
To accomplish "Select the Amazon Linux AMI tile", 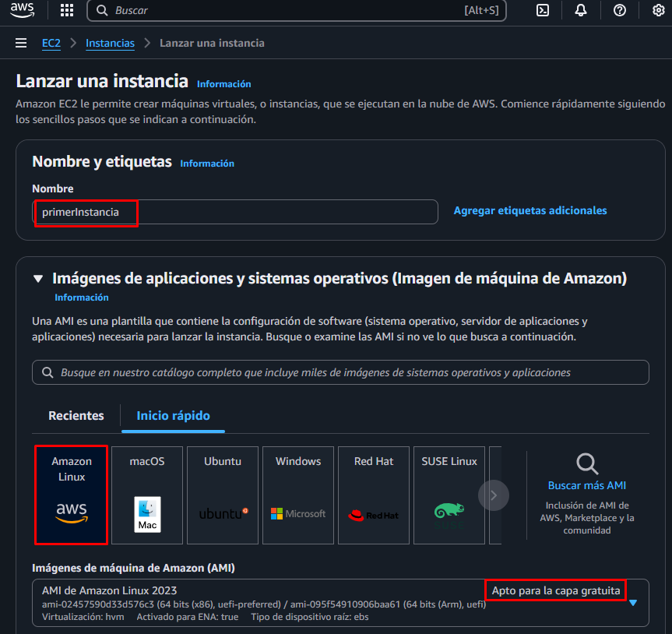I will point(71,495).
